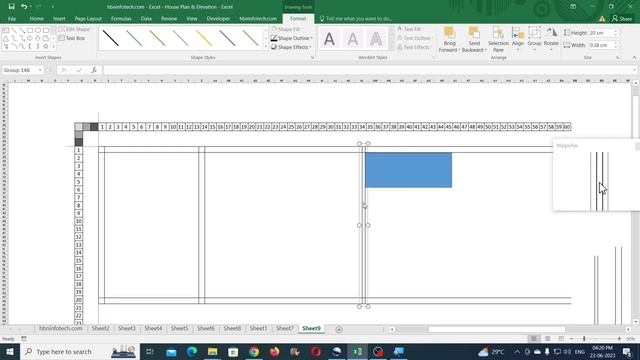Switch to the Home tab

(x=36, y=19)
